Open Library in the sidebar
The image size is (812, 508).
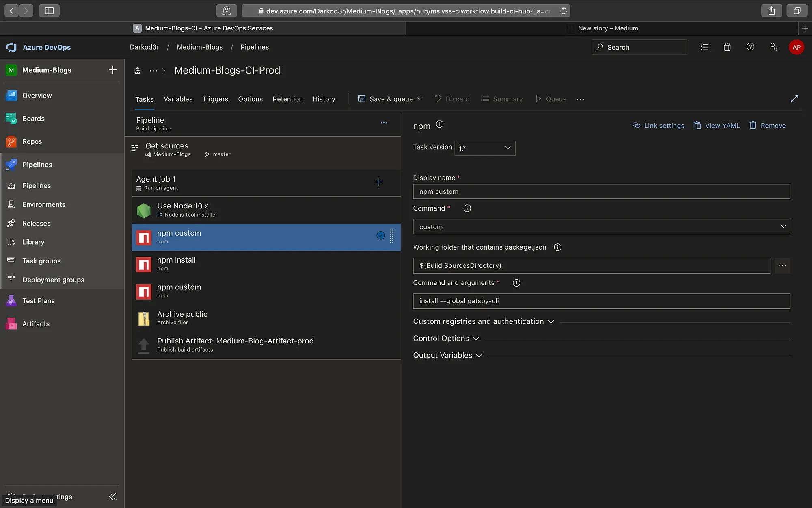(x=33, y=242)
